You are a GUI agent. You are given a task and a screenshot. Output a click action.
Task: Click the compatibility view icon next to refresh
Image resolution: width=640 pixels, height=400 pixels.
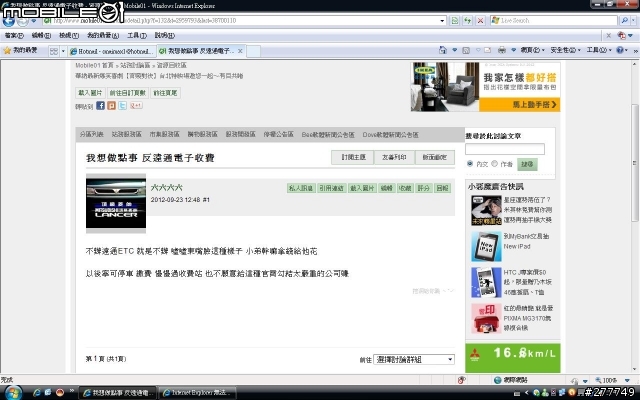click(455, 20)
